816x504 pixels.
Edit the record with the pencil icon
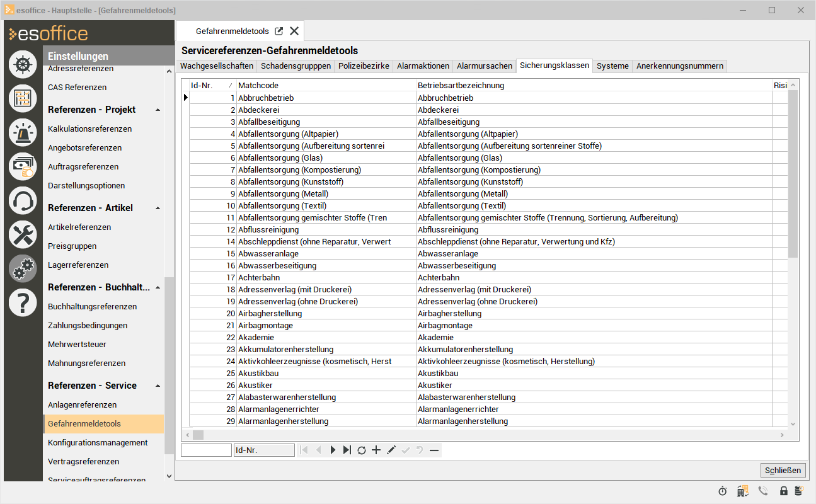point(391,450)
